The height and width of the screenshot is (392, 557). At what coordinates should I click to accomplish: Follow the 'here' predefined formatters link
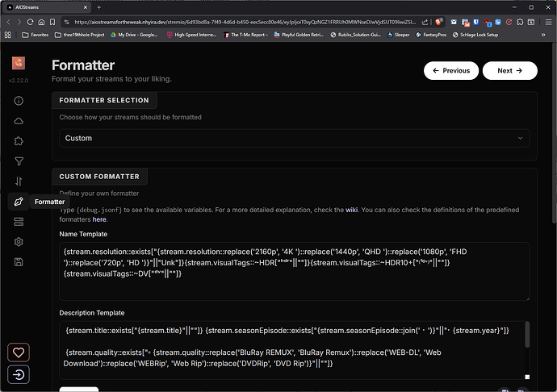click(99, 219)
